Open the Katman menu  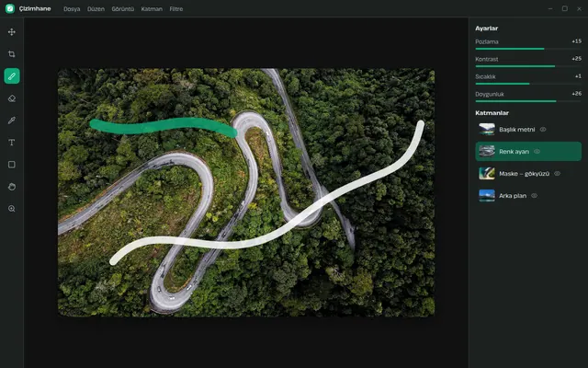(x=152, y=9)
